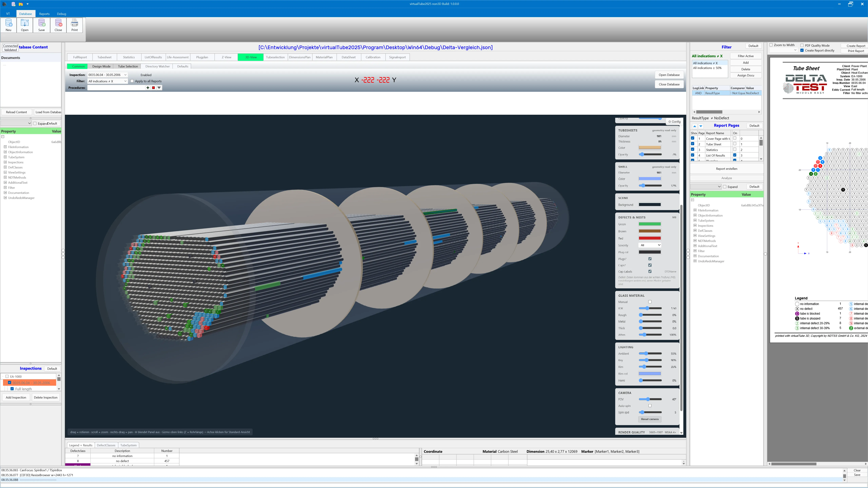Image resolution: width=868 pixels, height=488 pixels.
Task: Click the report pages table scrollbar down arrow
Action: click(x=761, y=159)
